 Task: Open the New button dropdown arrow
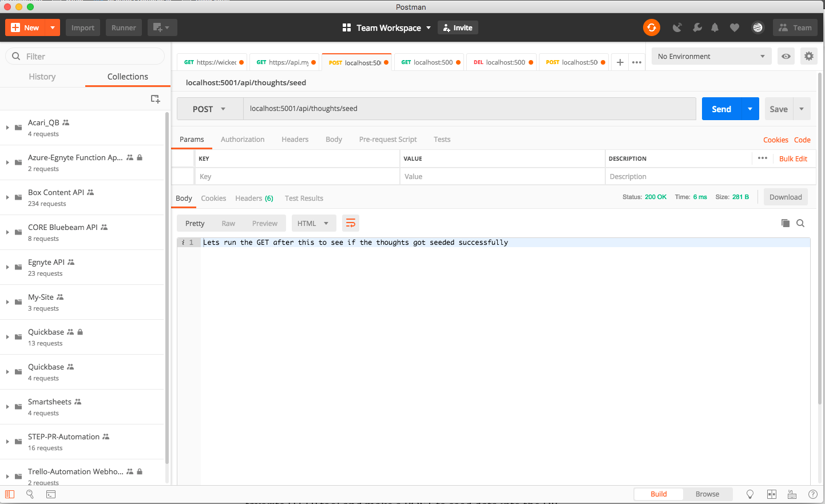coord(53,27)
